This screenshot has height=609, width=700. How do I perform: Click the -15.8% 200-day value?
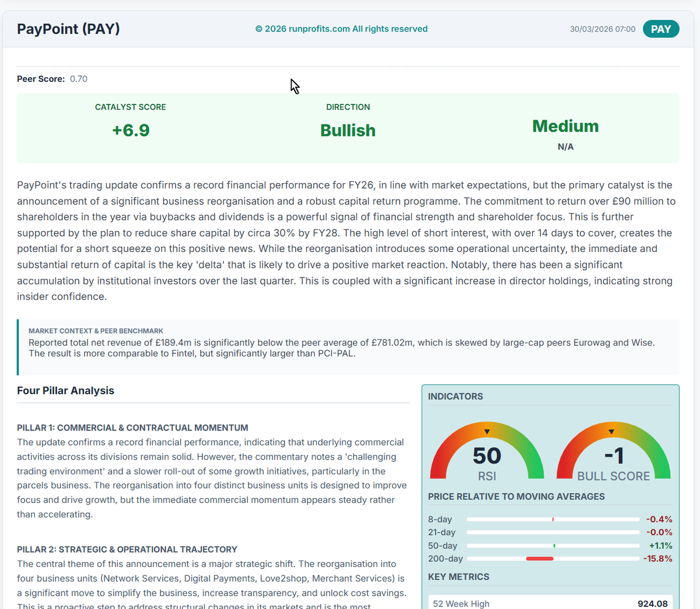click(x=657, y=559)
